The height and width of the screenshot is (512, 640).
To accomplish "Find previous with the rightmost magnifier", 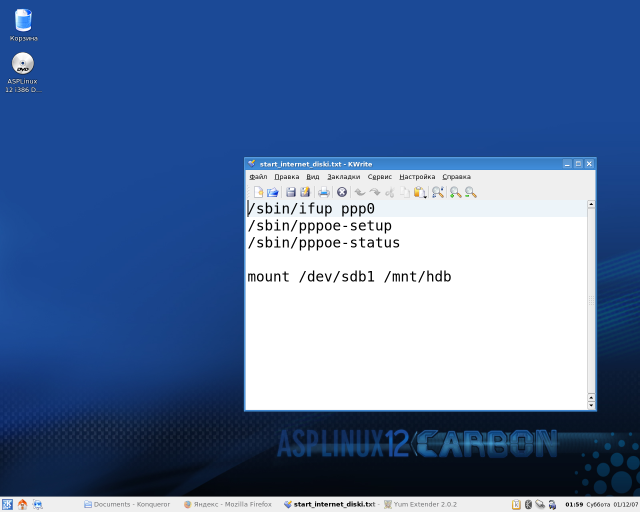I will tap(470, 192).
